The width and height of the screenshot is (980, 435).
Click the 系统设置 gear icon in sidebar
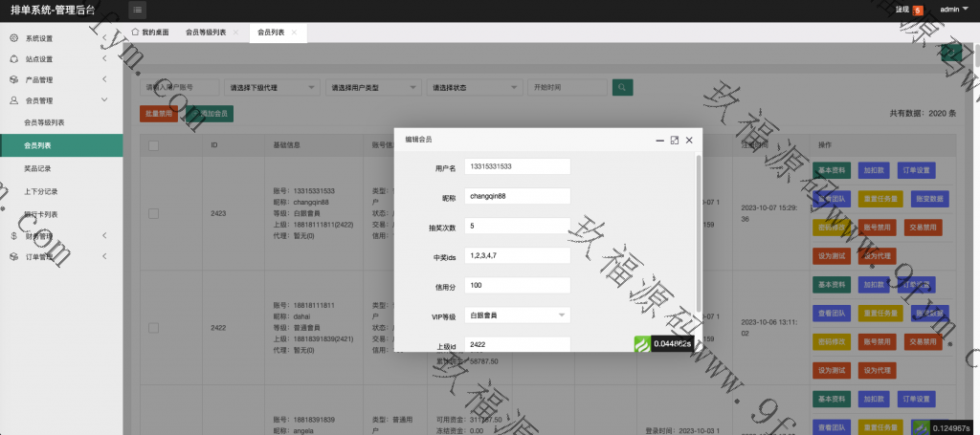[x=13, y=38]
